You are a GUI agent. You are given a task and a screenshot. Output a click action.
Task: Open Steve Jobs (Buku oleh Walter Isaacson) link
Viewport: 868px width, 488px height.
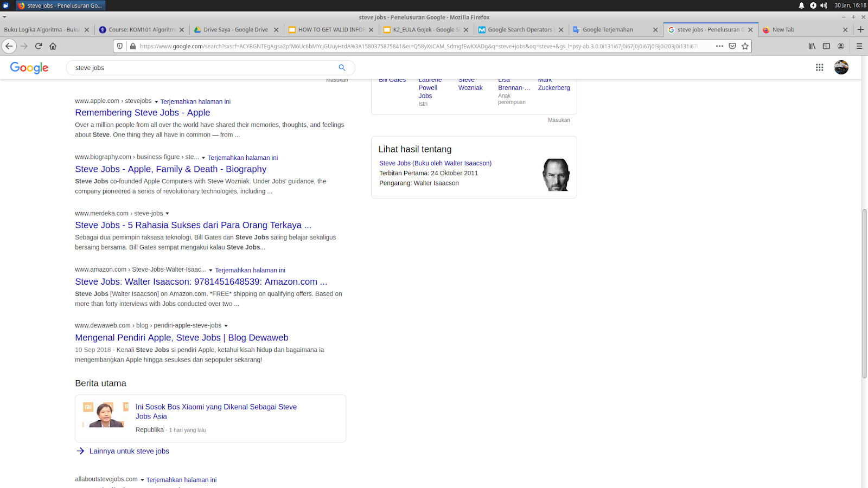coord(435,163)
